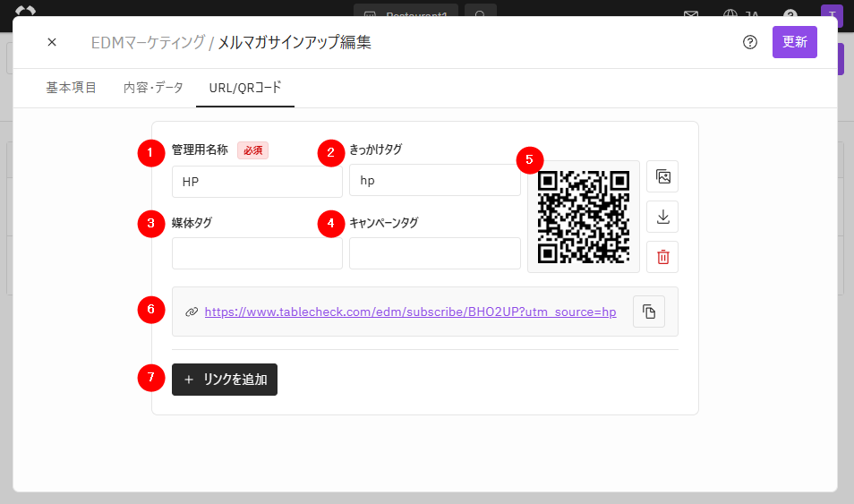The height and width of the screenshot is (504, 854).
Task: Click the chain link icon beside the URL
Action: 192,312
